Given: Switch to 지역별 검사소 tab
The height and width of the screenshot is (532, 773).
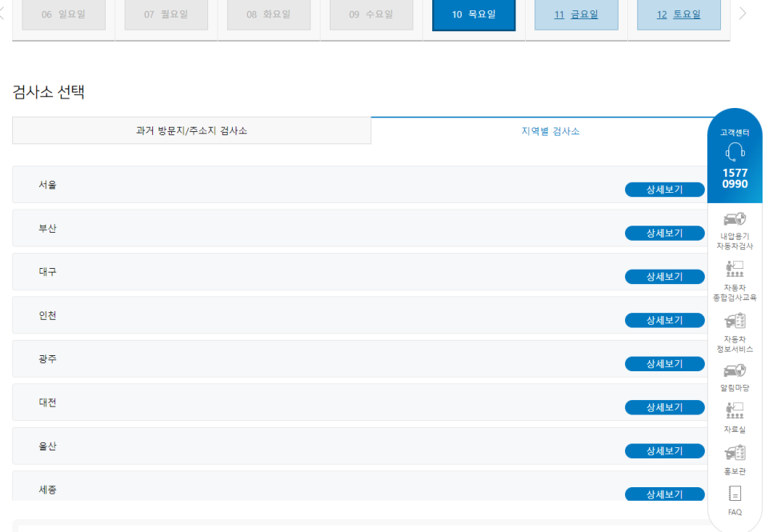Looking at the screenshot, I should pyautogui.click(x=551, y=131).
